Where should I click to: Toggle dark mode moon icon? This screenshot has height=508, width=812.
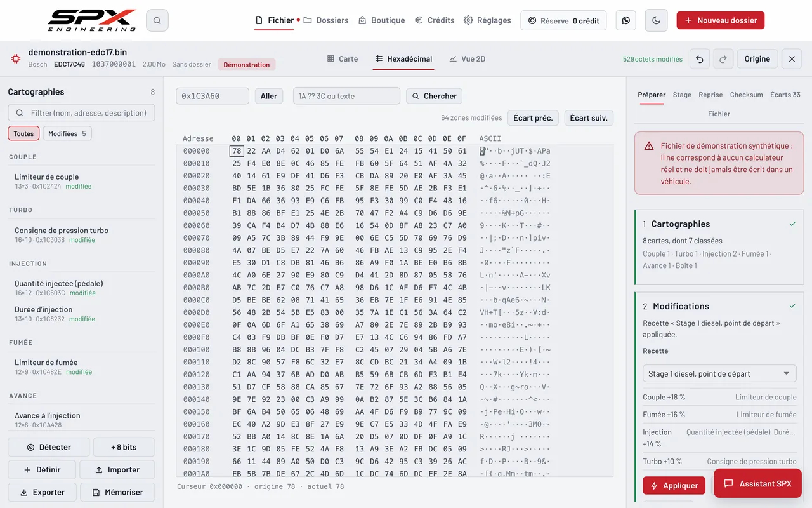656,20
